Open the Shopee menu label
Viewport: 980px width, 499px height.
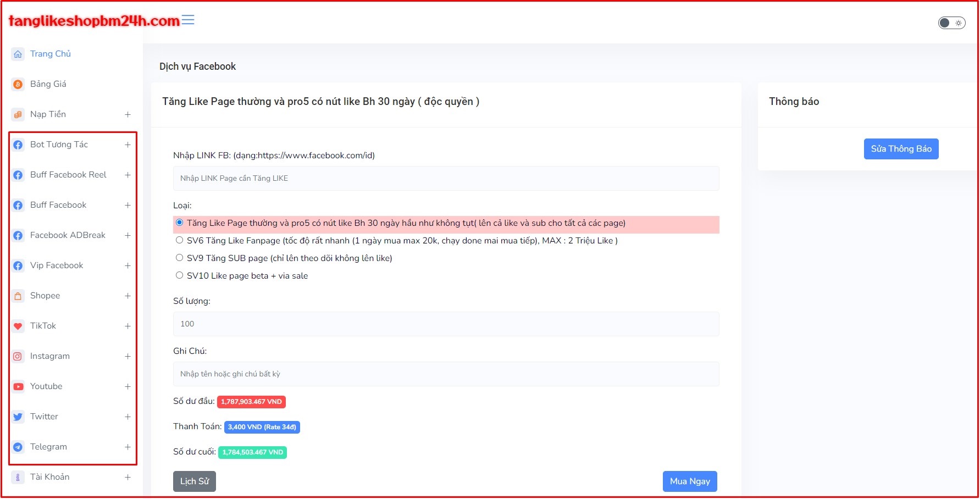click(x=45, y=296)
